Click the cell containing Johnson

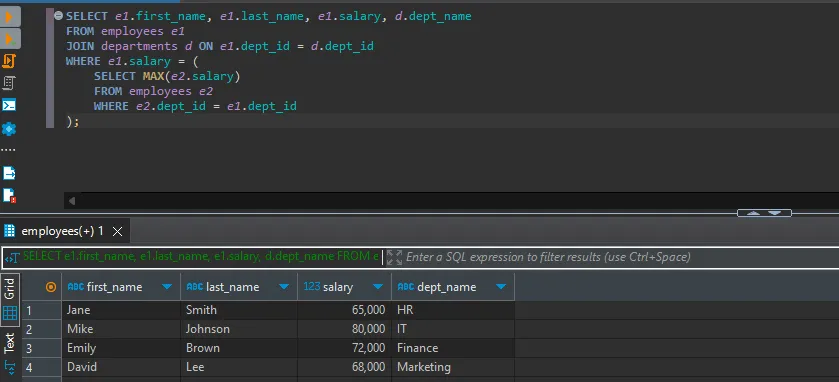[239, 329]
